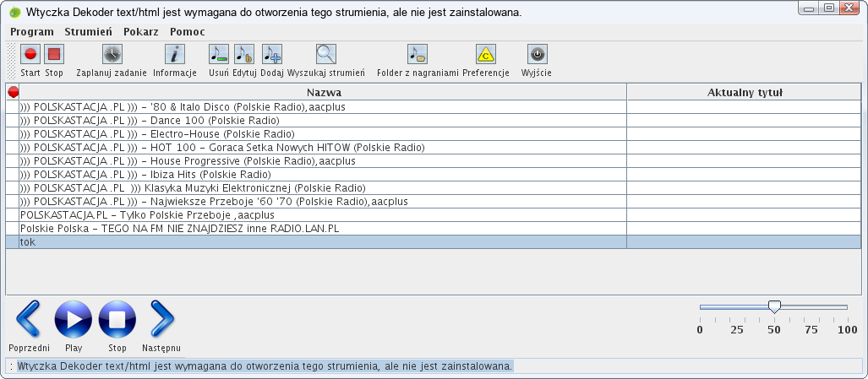Open the Strumień menu
The width and height of the screenshot is (868, 379).
[x=88, y=31]
